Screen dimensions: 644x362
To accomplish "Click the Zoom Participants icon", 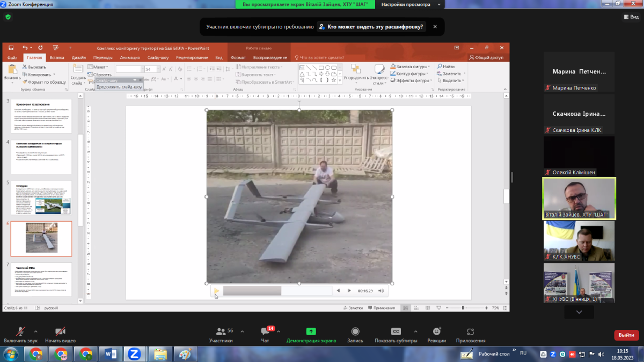I will 221,332.
